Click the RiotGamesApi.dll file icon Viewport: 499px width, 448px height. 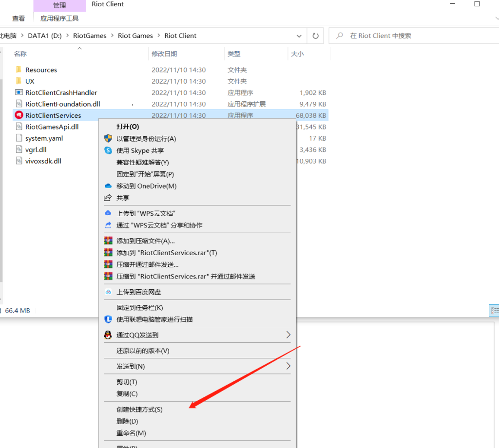[19, 127]
